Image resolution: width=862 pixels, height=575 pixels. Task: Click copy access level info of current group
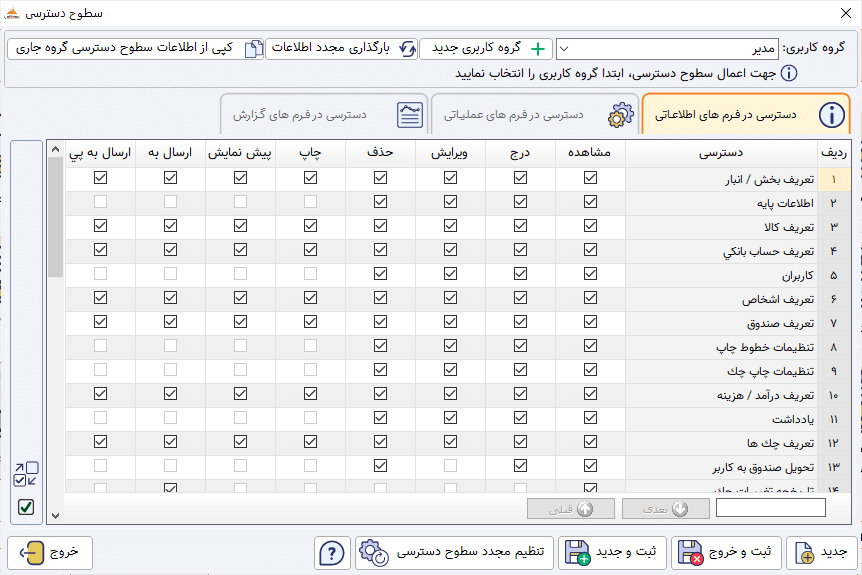136,49
